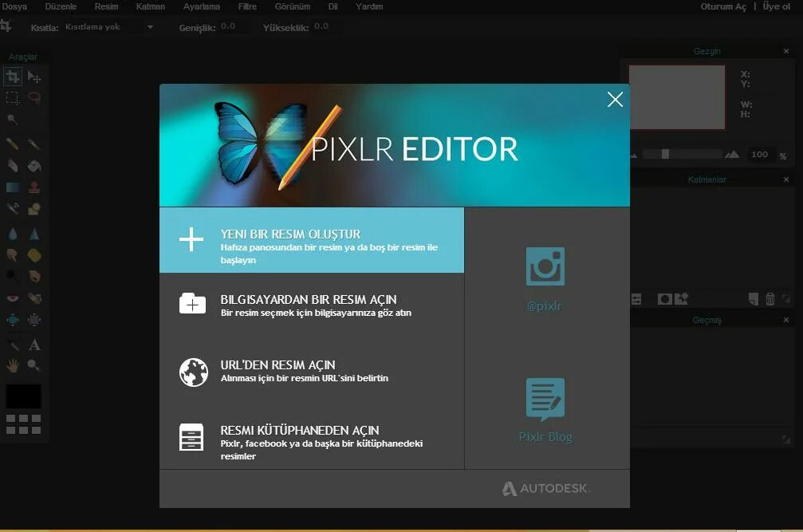
Task: Select the Zoom magnifier tool
Action: click(x=34, y=365)
